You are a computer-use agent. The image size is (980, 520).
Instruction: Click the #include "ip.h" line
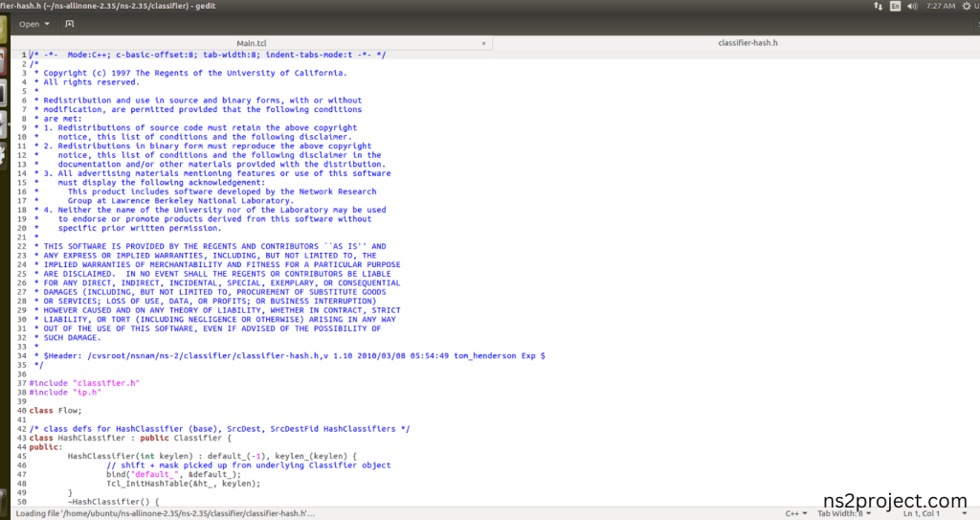(65, 393)
